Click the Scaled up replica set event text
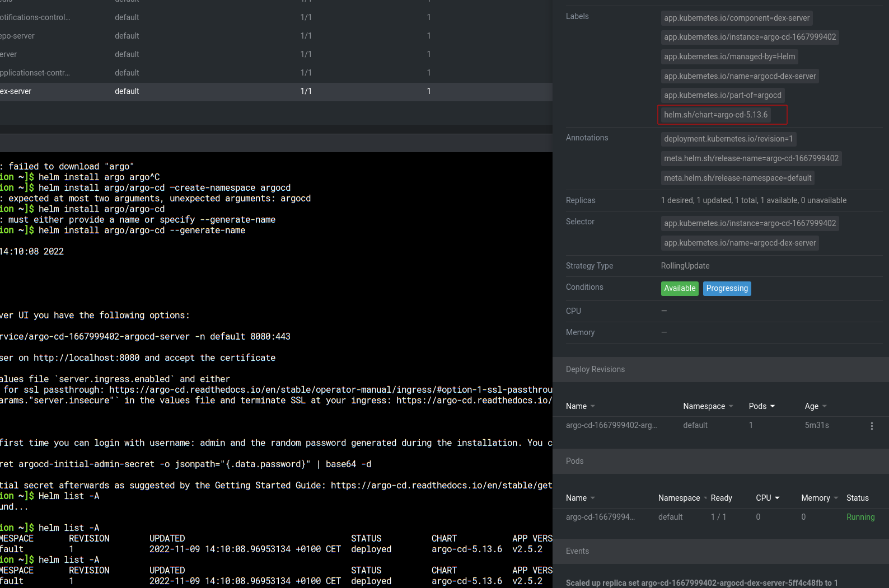 702,583
